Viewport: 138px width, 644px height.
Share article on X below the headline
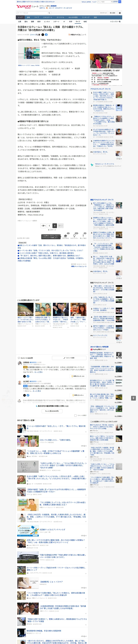(43, 35)
